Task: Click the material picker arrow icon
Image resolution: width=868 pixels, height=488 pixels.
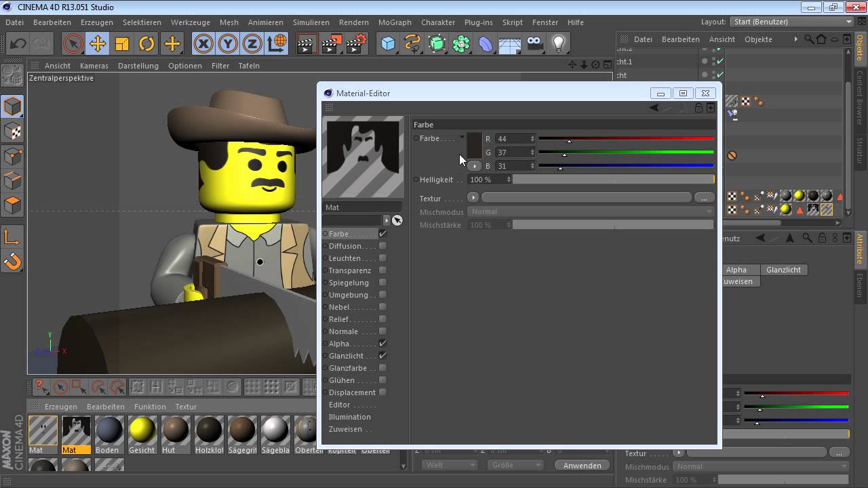Action: click(x=397, y=220)
